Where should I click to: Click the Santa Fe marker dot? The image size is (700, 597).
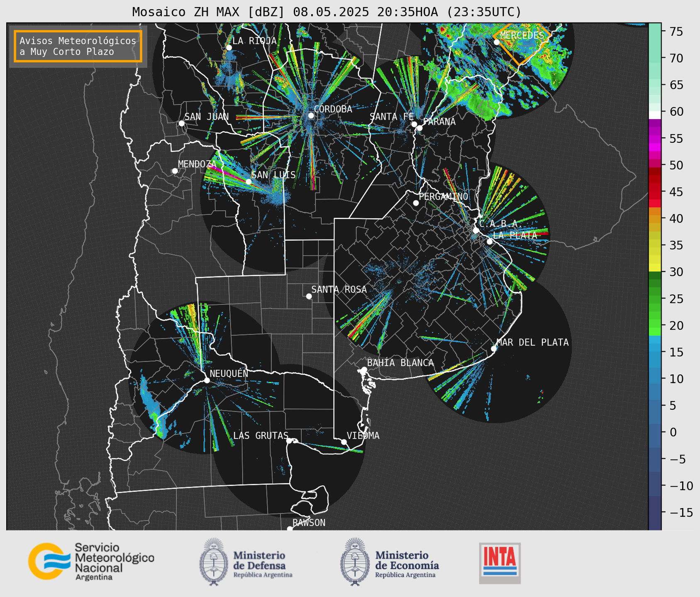pos(414,124)
